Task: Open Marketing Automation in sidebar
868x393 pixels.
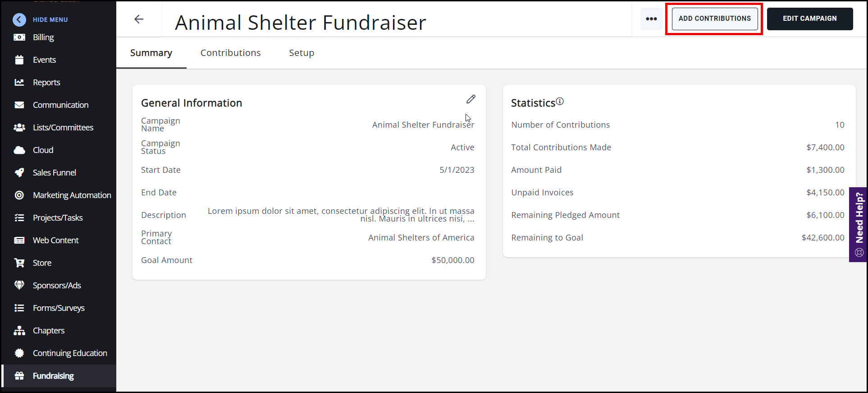Action: [x=72, y=195]
